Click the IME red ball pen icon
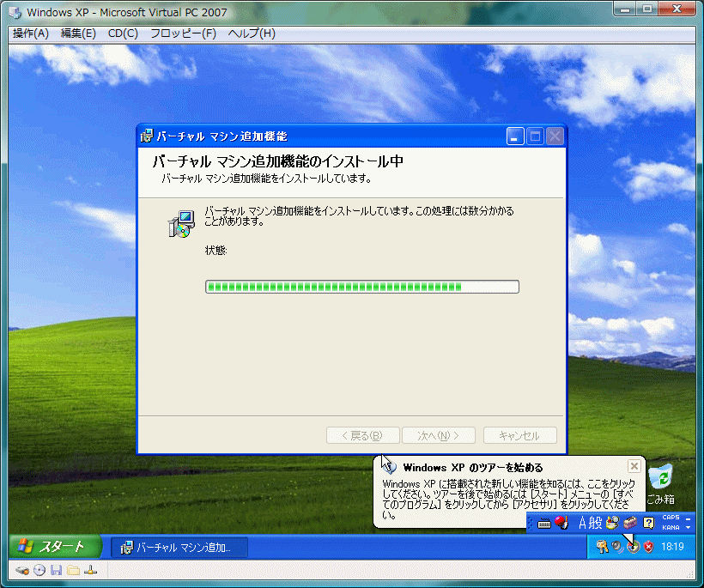The height and width of the screenshot is (588, 704). 561,523
